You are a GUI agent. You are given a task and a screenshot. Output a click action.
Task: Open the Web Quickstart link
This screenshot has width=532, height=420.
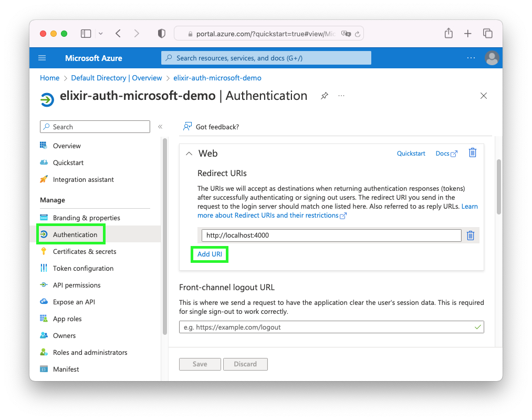pos(411,153)
